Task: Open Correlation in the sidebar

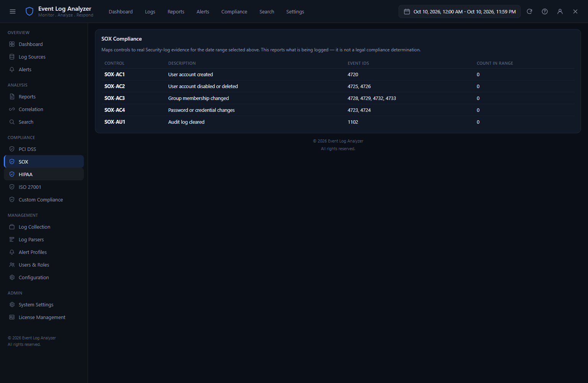Action: (x=44, y=109)
